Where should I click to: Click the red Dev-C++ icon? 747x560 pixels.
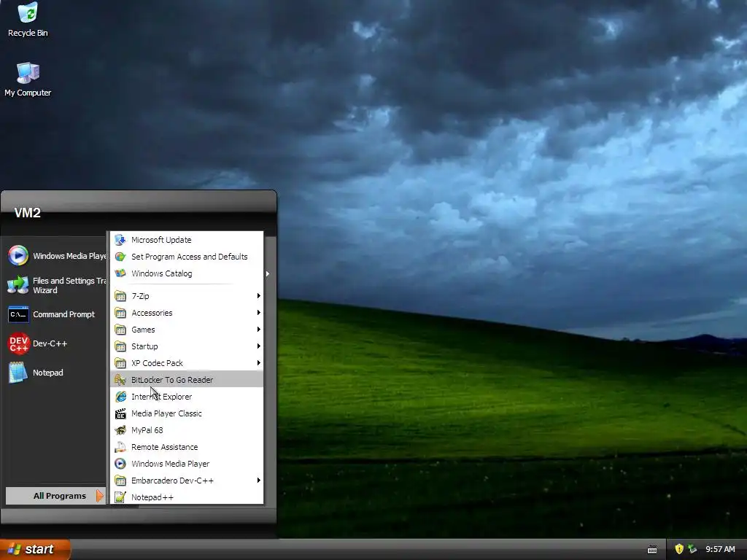(18, 343)
